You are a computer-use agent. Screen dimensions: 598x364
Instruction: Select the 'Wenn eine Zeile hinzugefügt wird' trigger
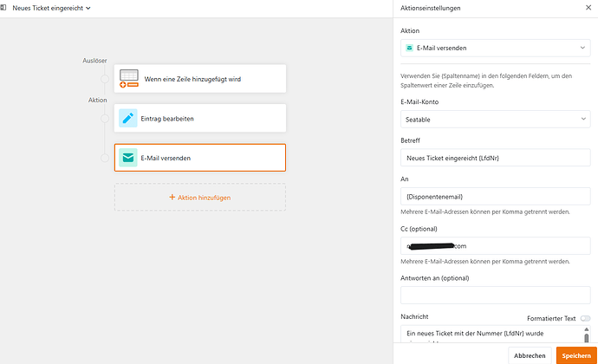pos(200,79)
